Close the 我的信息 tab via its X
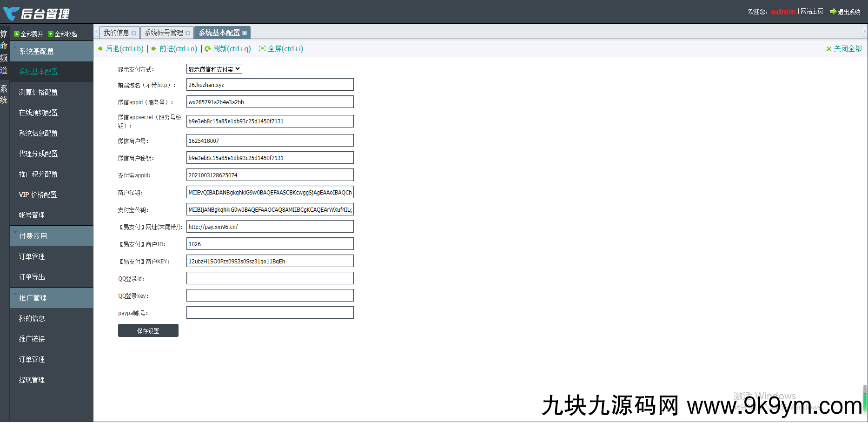This screenshot has height=423, width=868. tap(134, 33)
